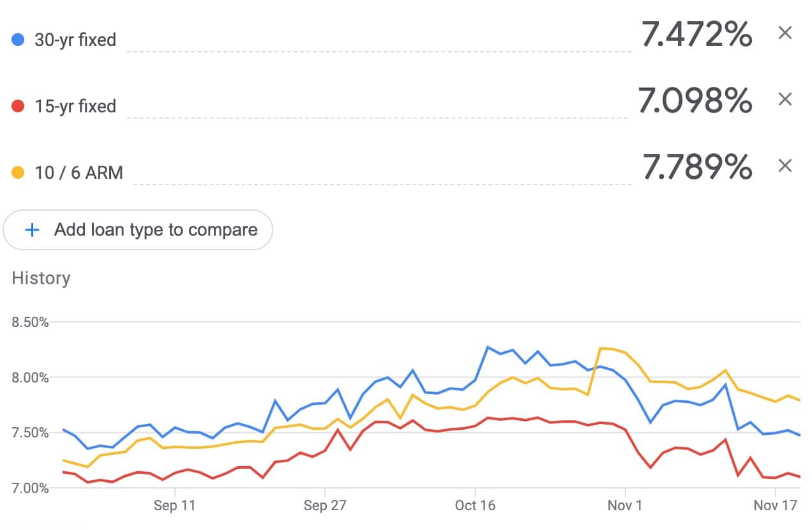Click the 7.472% rate value

click(697, 34)
